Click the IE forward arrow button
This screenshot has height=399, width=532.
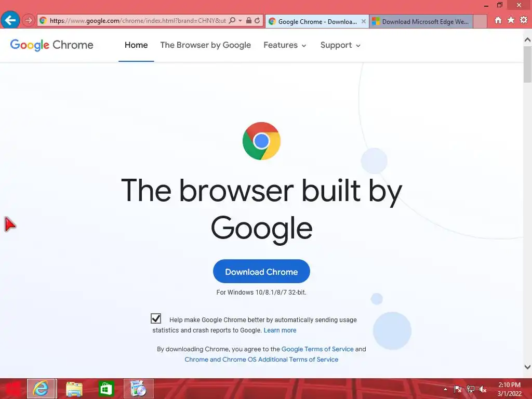coord(29,21)
